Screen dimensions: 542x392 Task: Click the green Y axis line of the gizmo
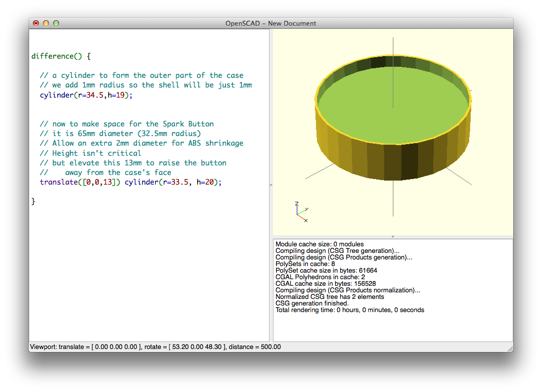(301, 212)
